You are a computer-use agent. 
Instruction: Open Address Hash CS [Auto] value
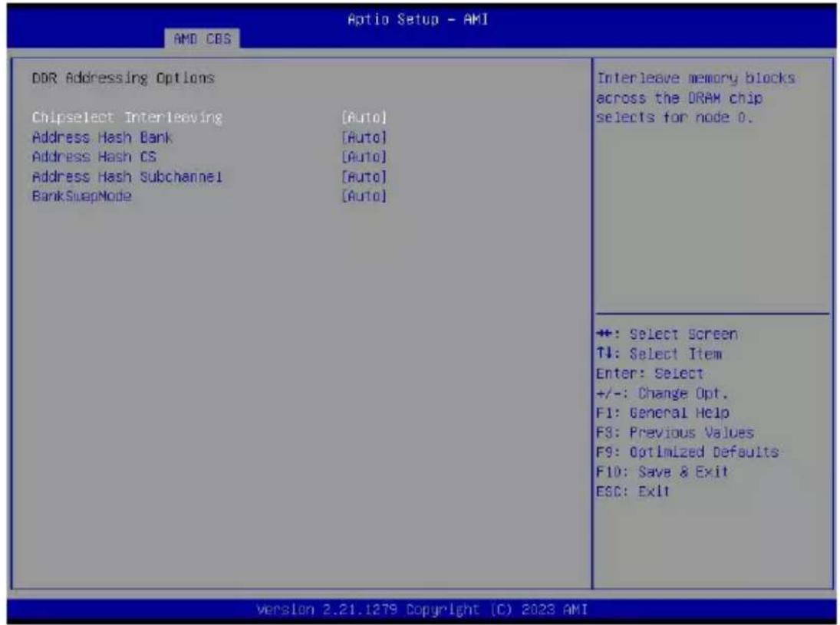tap(364, 157)
